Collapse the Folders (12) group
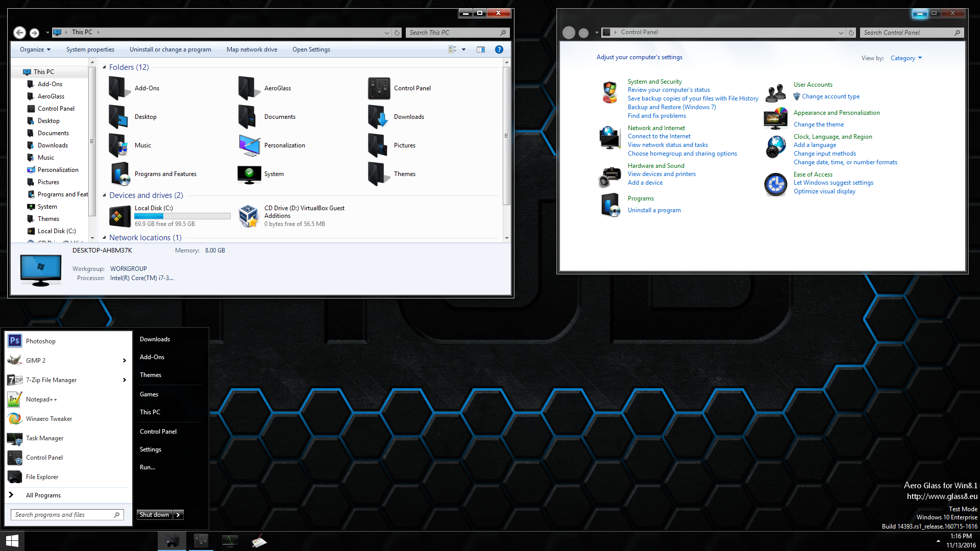Viewport: 980px width, 551px height. click(x=104, y=67)
